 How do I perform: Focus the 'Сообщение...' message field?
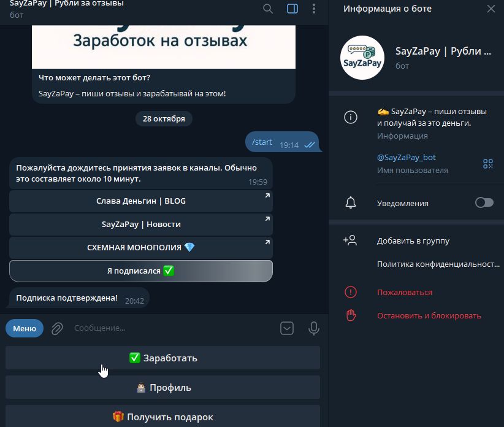coord(172,328)
